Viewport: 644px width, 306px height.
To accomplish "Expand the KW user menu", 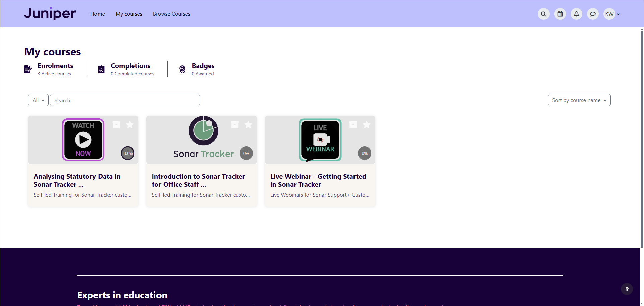I will point(612,14).
